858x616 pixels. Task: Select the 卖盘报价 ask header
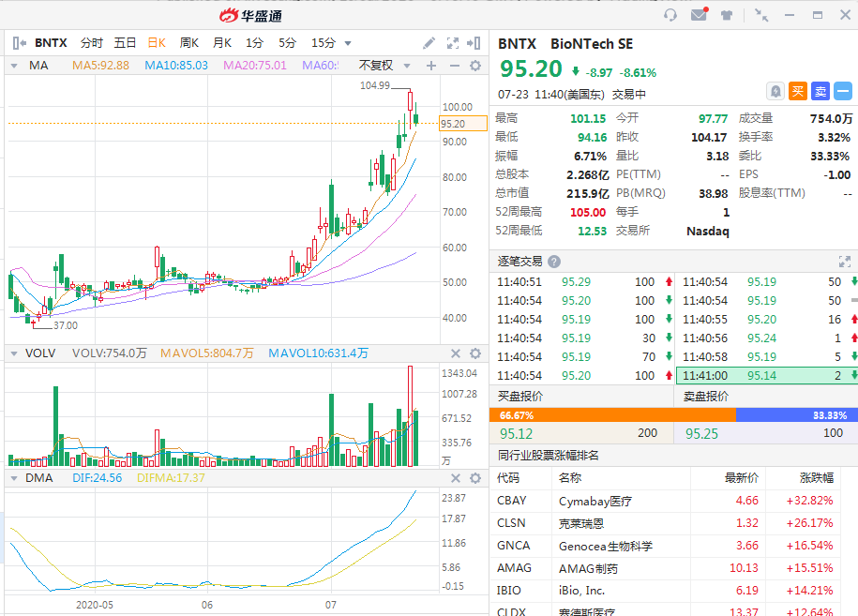pyautogui.click(x=706, y=396)
